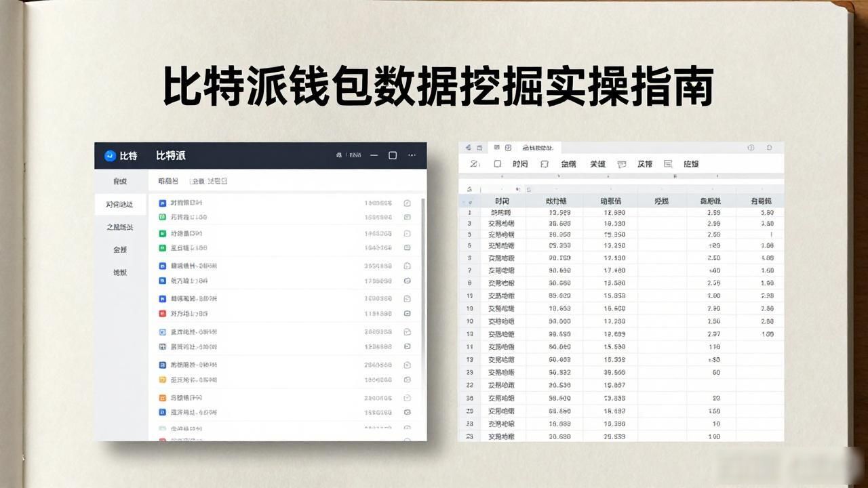
Task: Click the 比特派 title in wallet header
Action: pyautogui.click(x=171, y=155)
